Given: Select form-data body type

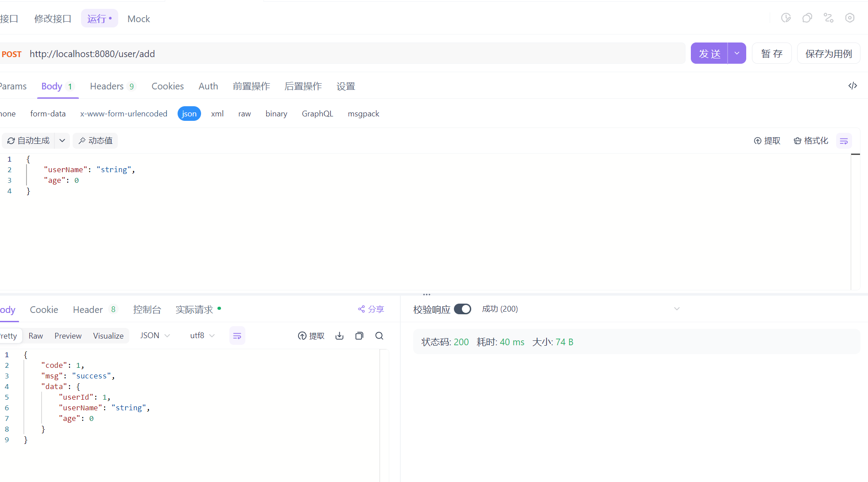Looking at the screenshot, I should [x=48, y=114].
